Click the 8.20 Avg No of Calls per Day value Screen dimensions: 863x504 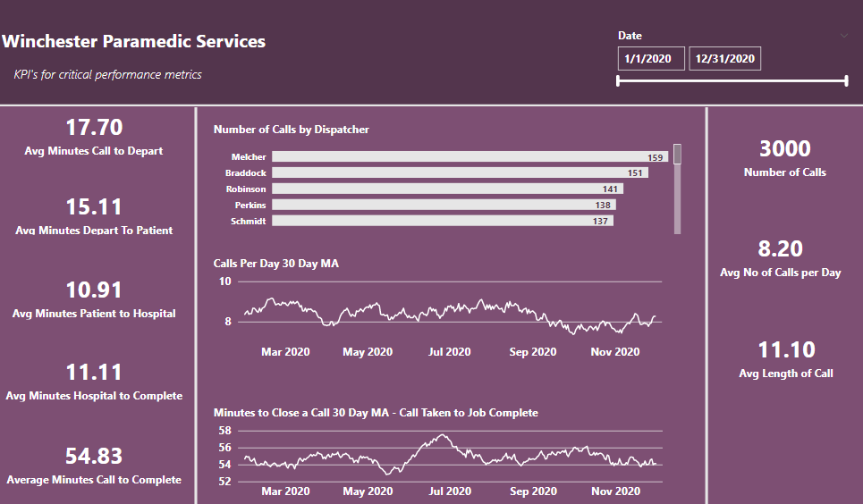[x=781, y=249]
